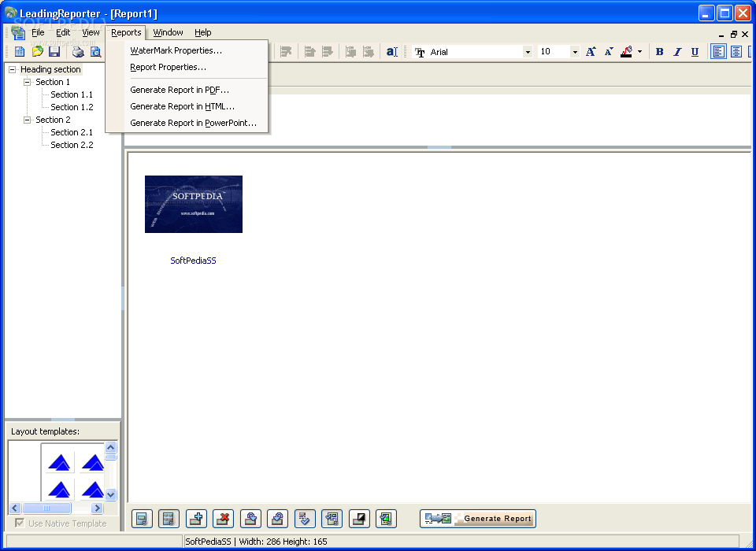Select Section 1.1 in the tree
756x551 pixels.
click(72, 94)
